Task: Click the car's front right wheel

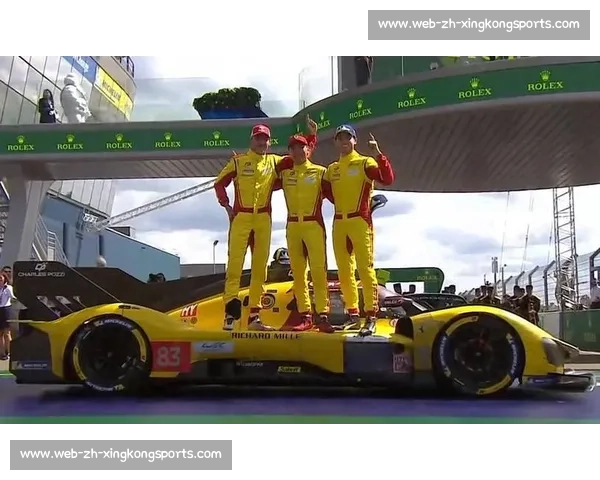Action: (477, 354)
